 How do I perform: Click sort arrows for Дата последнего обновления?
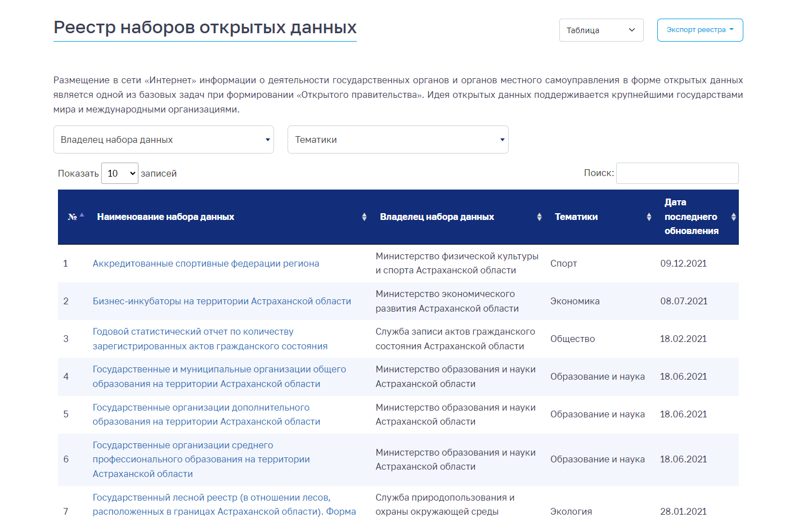pos(733,217)
